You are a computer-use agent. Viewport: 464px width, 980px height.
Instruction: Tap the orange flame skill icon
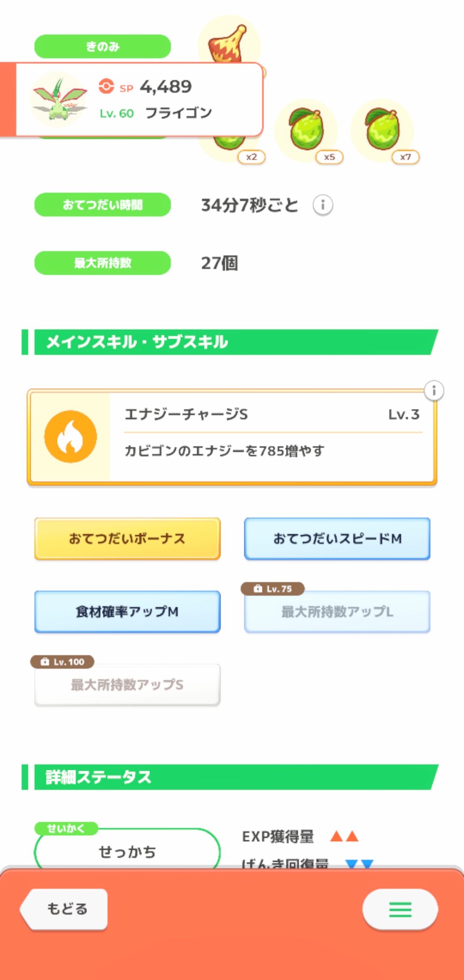point(70,437)
